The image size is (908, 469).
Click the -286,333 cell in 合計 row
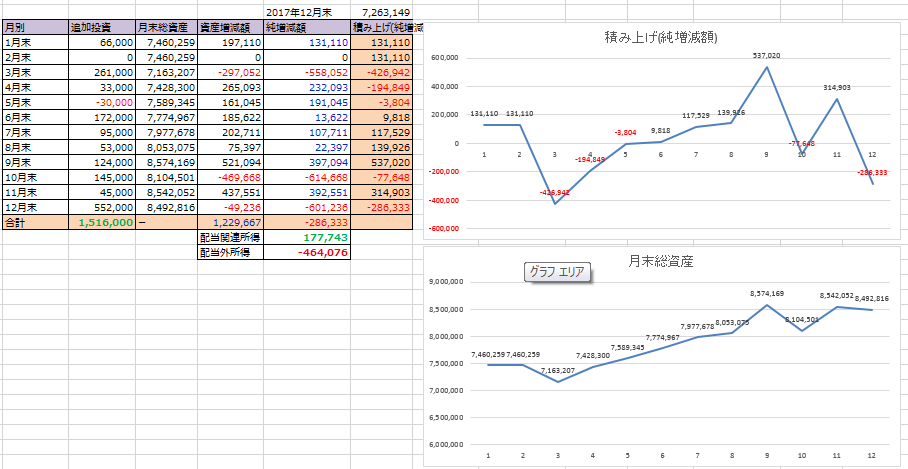pyautogui.click(x=307, y=223)
